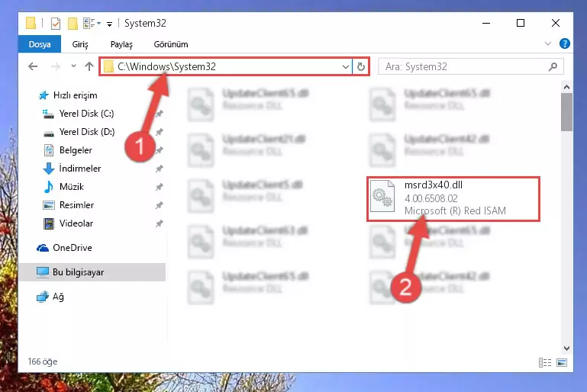Click the pin icon next to Resimler
This screenshot has width=587, height=392.
159,205
